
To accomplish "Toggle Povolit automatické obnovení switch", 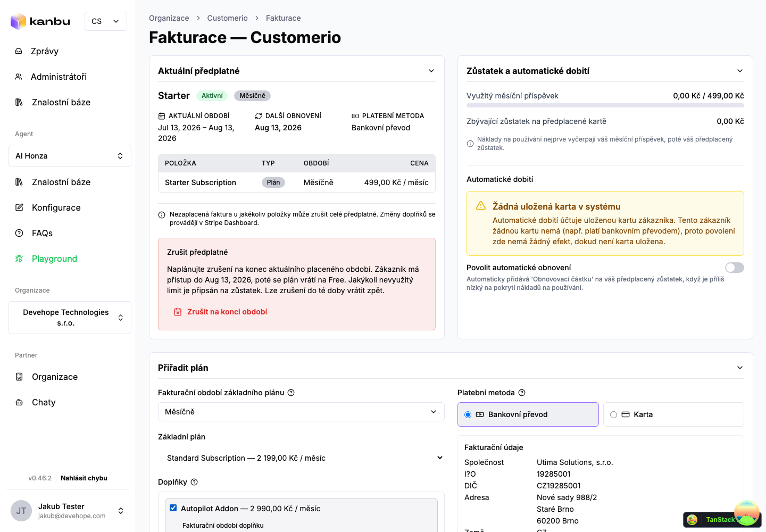I will point(735,268).
